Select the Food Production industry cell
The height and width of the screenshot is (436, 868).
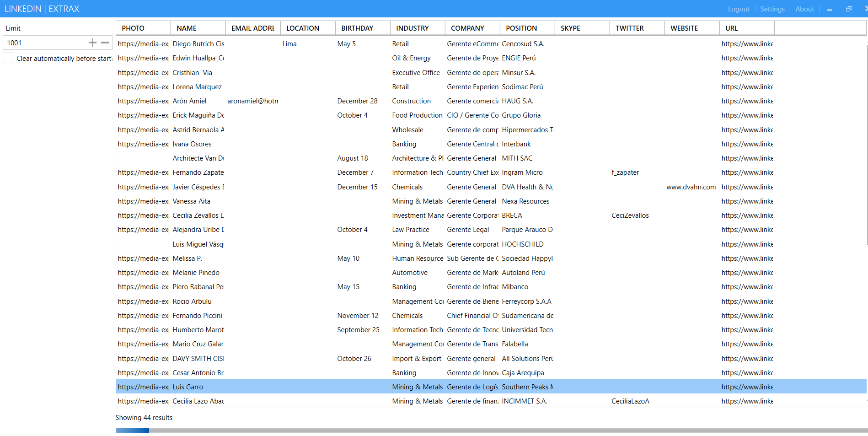418,115
